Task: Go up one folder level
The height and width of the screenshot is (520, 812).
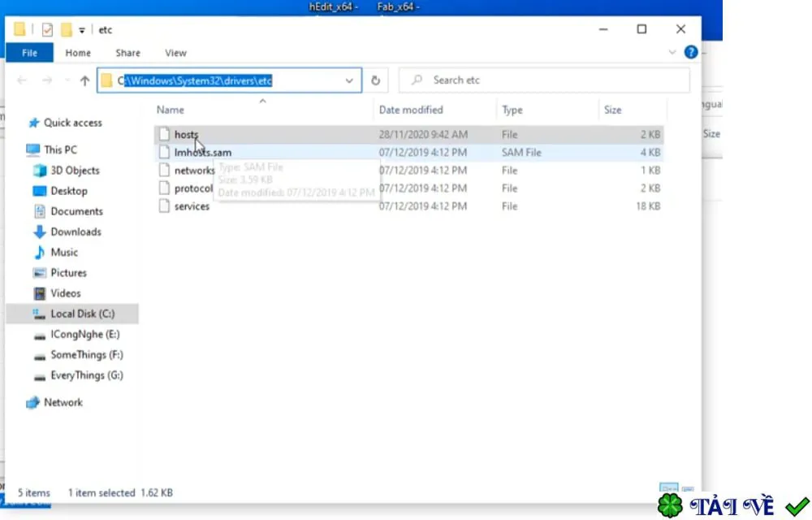Action: (84, 80)
